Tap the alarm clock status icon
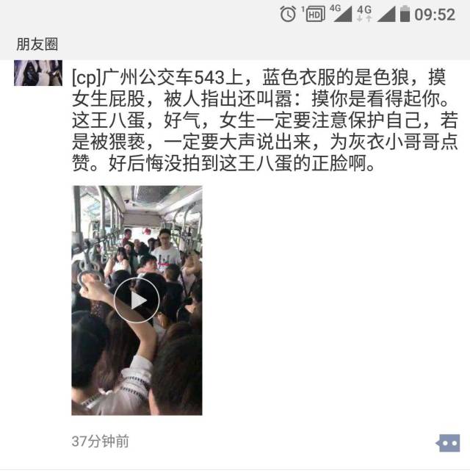 [288, 14]
